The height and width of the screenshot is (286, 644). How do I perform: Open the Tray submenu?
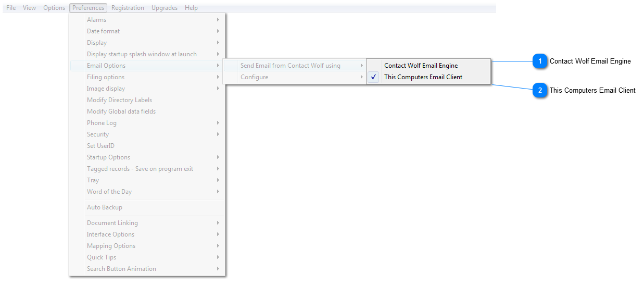coord(147,180)
